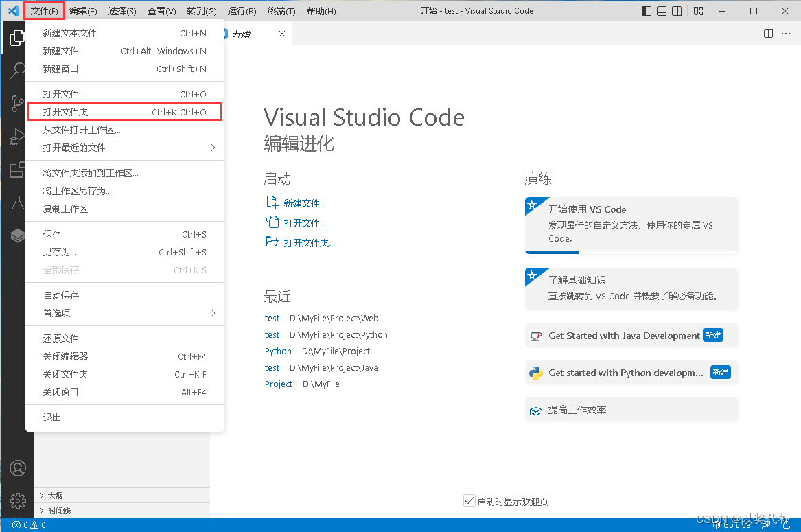Image resolution: width=801 pixels, height=532 pixels.
Task: Open recent test in Project\Web
Action: (x=272, y=319)
